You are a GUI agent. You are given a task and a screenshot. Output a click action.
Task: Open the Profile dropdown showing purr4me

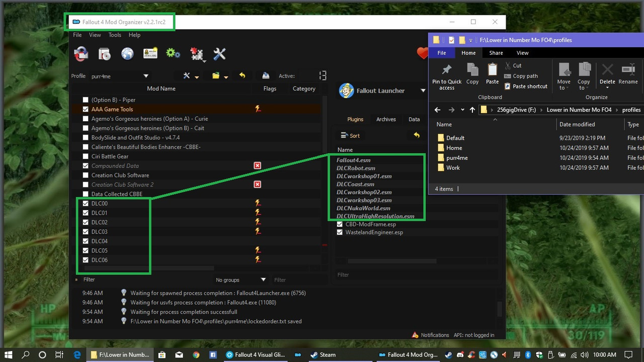(120, 76)
